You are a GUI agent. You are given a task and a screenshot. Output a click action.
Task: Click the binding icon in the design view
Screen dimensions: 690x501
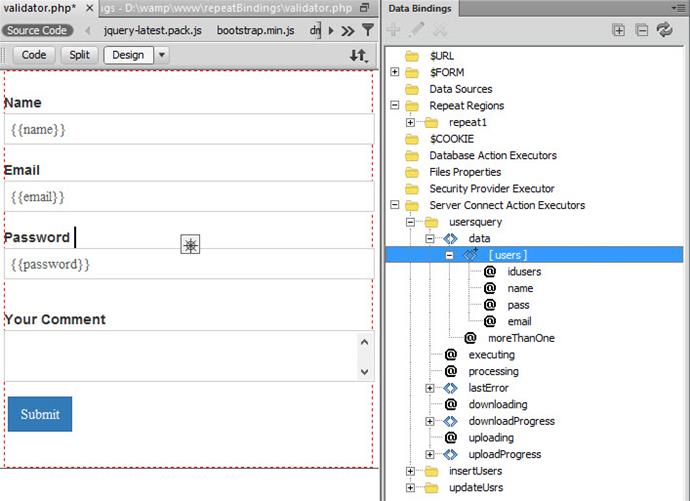click(190, 244)
